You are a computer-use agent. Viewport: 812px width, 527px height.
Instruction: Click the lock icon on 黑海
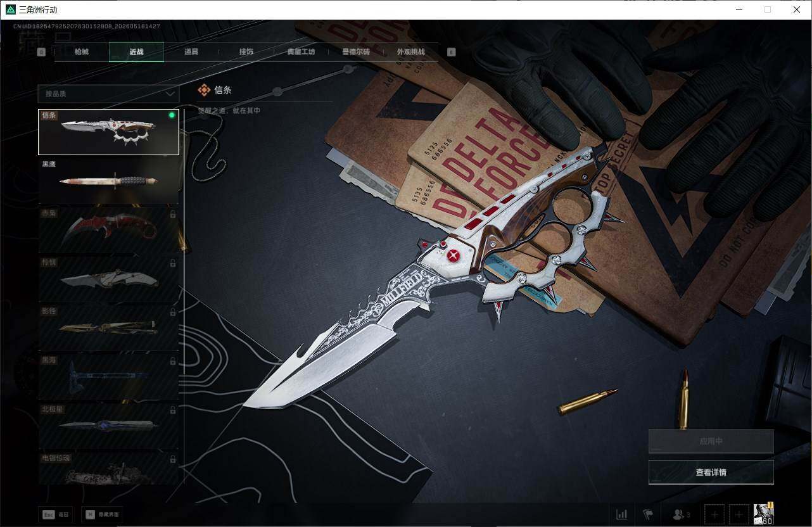click(x=173, y=360)
